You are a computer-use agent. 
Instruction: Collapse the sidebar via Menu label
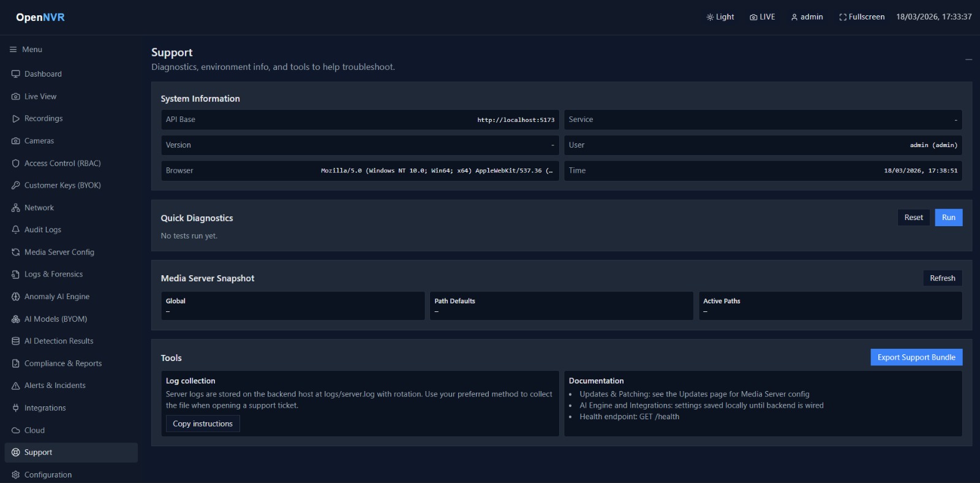32,50
